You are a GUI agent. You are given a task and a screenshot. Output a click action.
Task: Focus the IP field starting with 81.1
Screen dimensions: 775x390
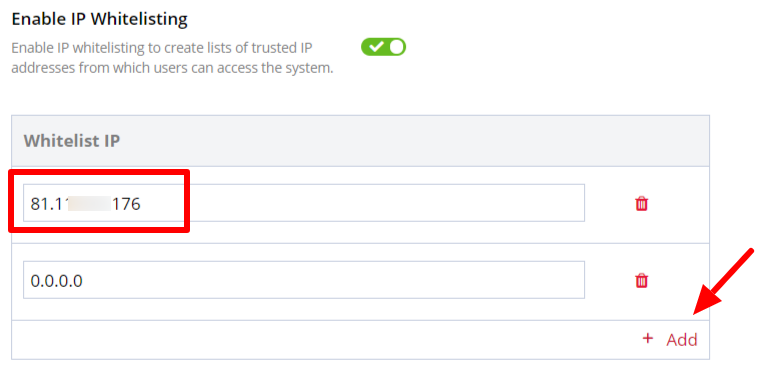tap(304, 203)
